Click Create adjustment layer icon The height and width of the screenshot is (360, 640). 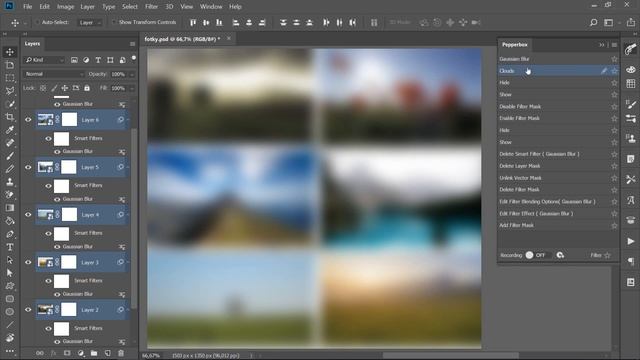tap(80, 353)
